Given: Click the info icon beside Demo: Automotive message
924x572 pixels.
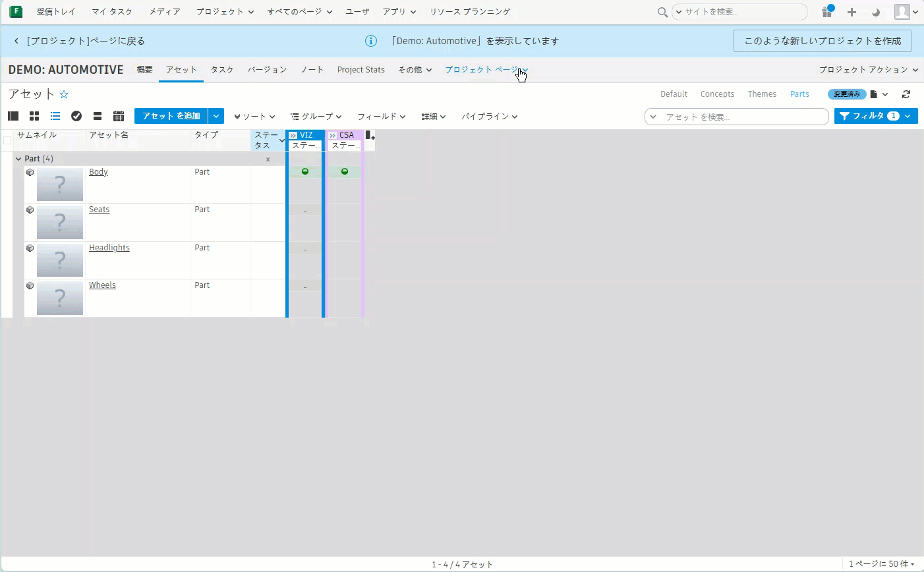Looking at the screenshot, I should (371, 41).
